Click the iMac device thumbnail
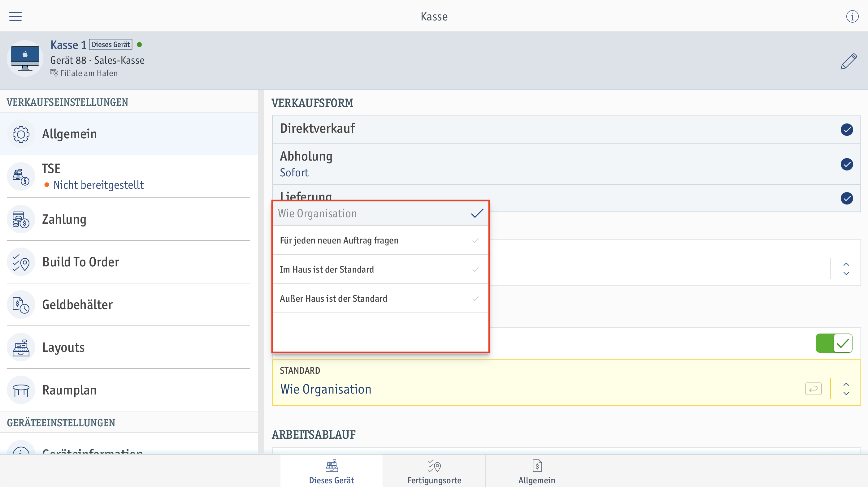This screenshot has height=487, width=868. pyautogui.click(x=25, y=58)
